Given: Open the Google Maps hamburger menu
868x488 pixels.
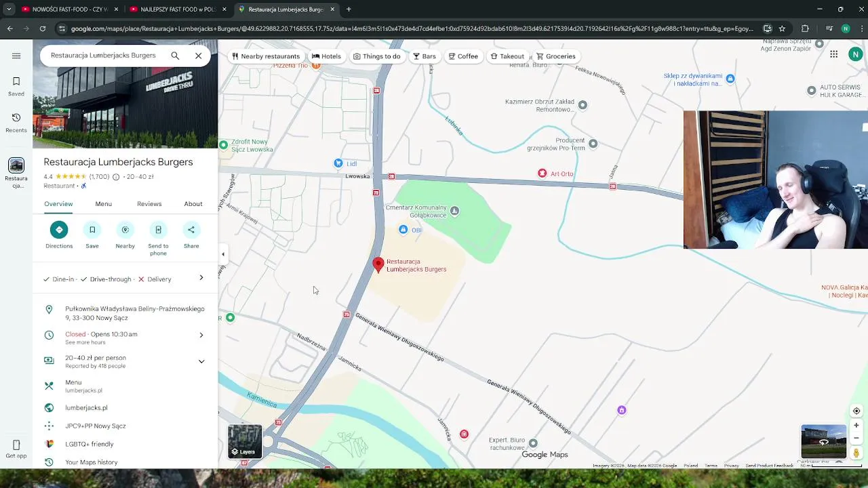Looking at the screenshot, I should pyautogui.click(x=16, y=56).
